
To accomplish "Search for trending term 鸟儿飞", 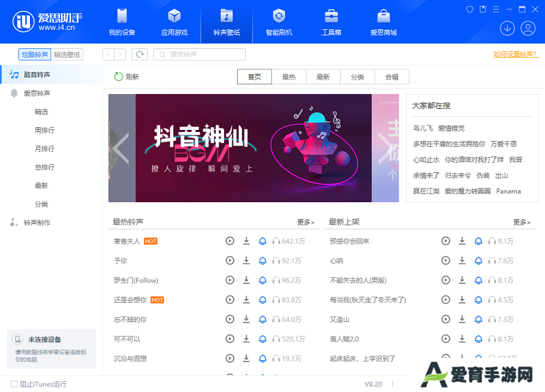I will pyautogui.click(x=422, y=128).
